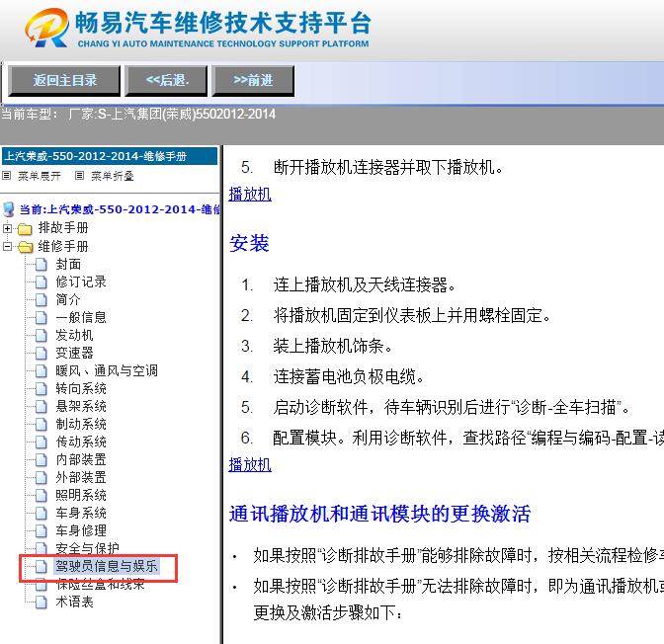664x644 pixels.
Task: Click the page icon for 术语表
Action: tap(41, 603)
